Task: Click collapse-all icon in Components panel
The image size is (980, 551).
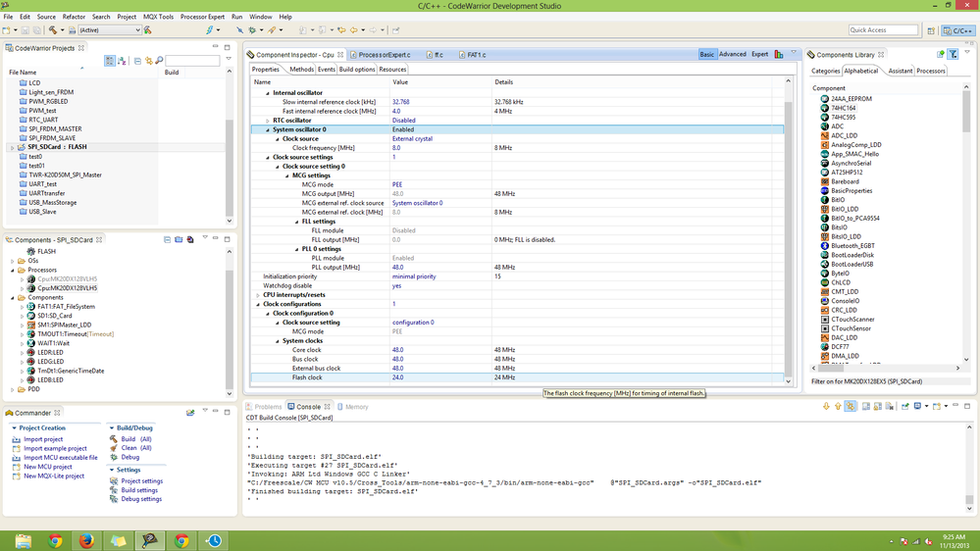Action: click(167, 239)
